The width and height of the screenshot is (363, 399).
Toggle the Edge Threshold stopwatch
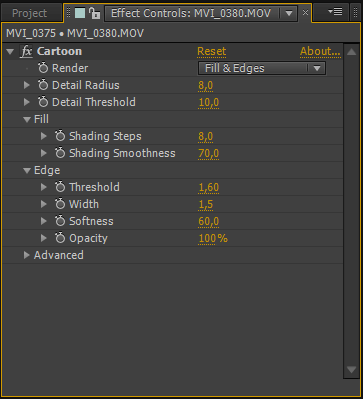tap(60, 187)
